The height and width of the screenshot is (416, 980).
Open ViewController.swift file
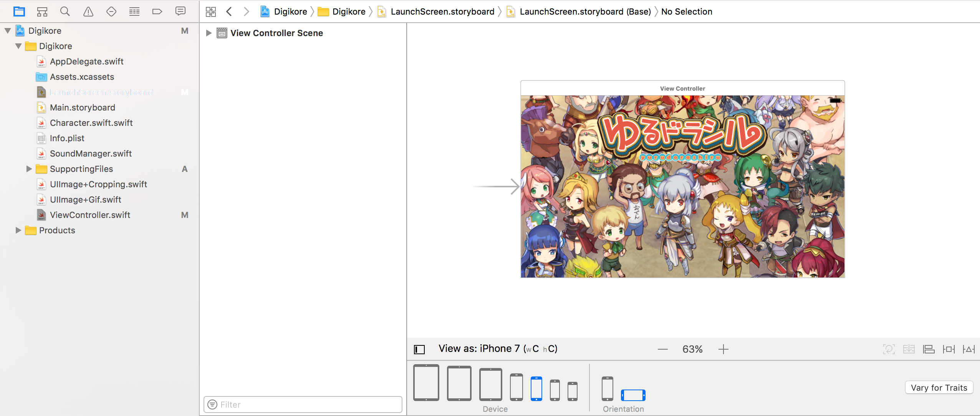point(90,215)
